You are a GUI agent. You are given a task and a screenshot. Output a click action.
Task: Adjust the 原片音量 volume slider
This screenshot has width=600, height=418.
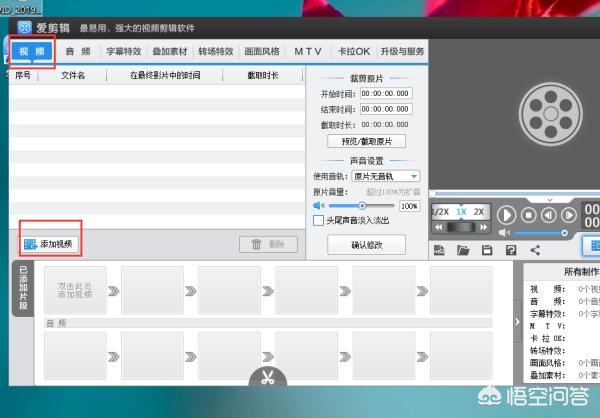pyautogui.click(x=361, y=205)
